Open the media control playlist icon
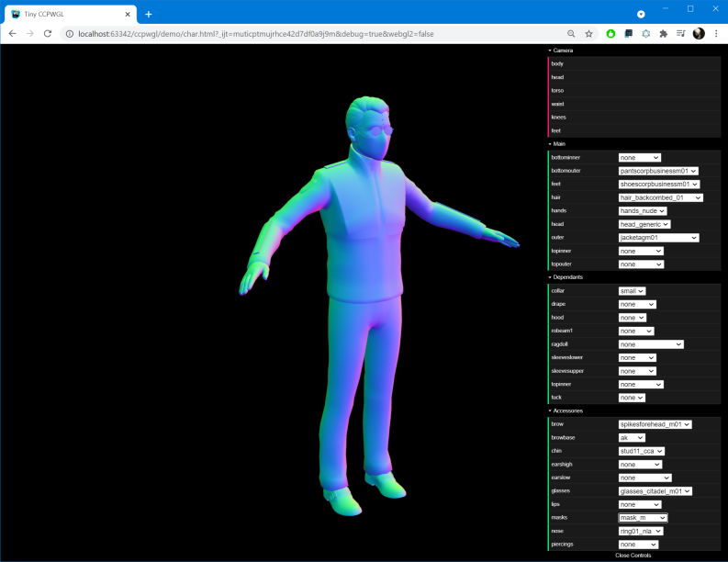728x562 pixels. click(680, 33)
